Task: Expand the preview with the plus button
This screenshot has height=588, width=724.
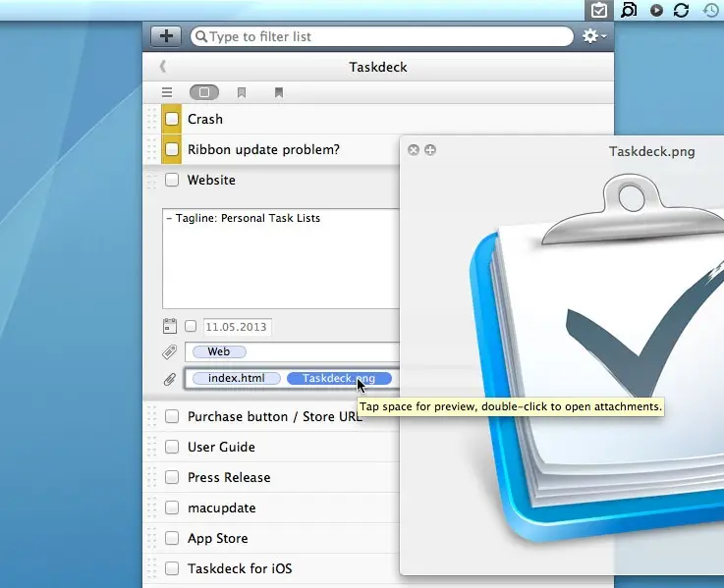Action: (430, 150)
